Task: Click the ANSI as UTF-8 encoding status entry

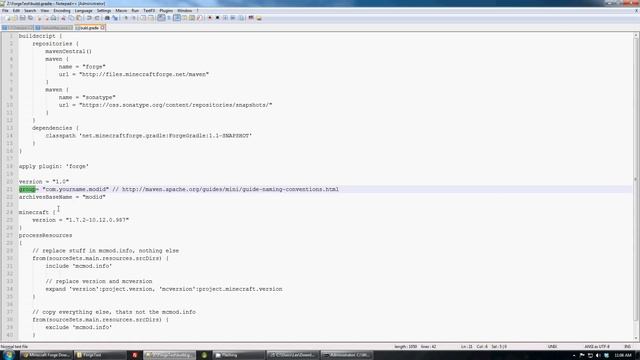Action: pos(597,347)
